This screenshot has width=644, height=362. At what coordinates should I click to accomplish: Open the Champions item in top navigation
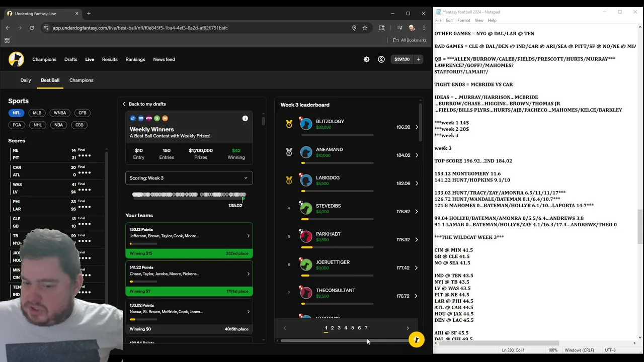coord(44,59)
